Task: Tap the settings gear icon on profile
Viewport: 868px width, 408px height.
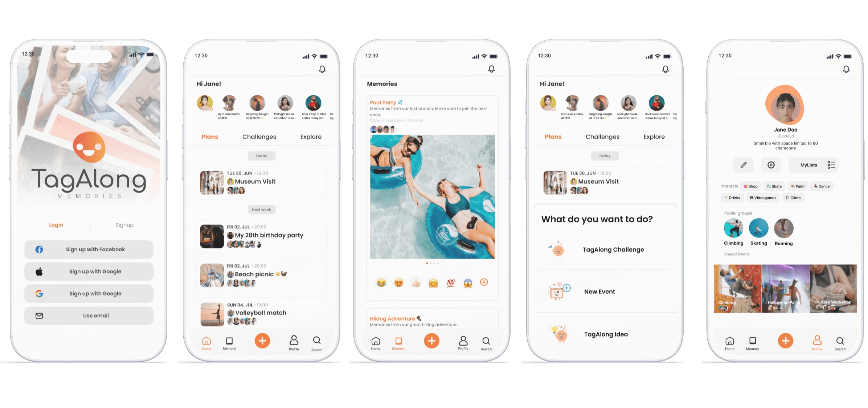Action: click(771, 164)
